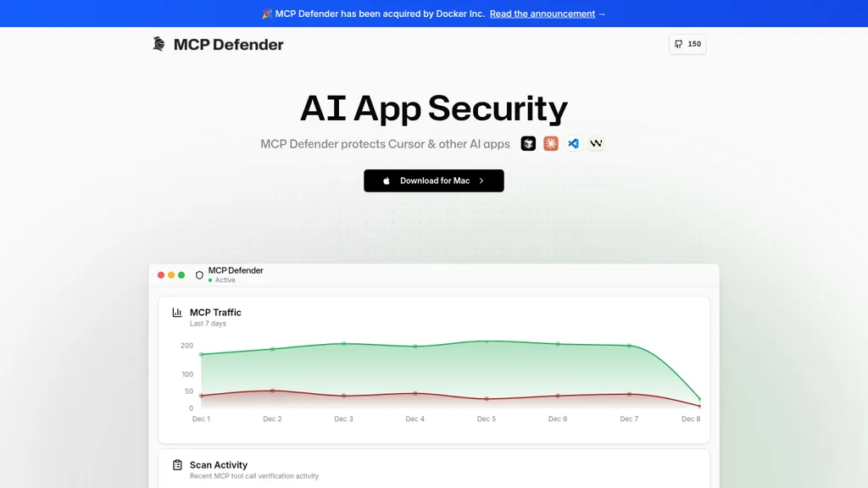The height and width of the screenshot is (488, 868).
Task: Click the green data point above Dec 3
Action: pos(344,344)
